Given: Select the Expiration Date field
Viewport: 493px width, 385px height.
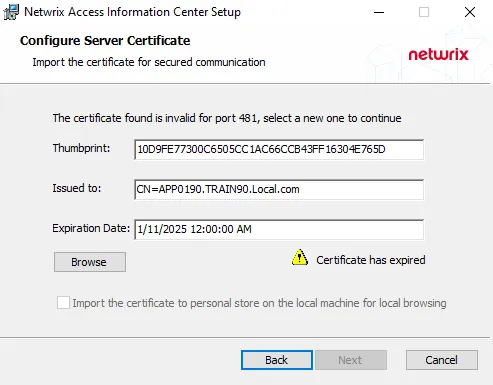Looking at the screenshot, I should (279, 229).
